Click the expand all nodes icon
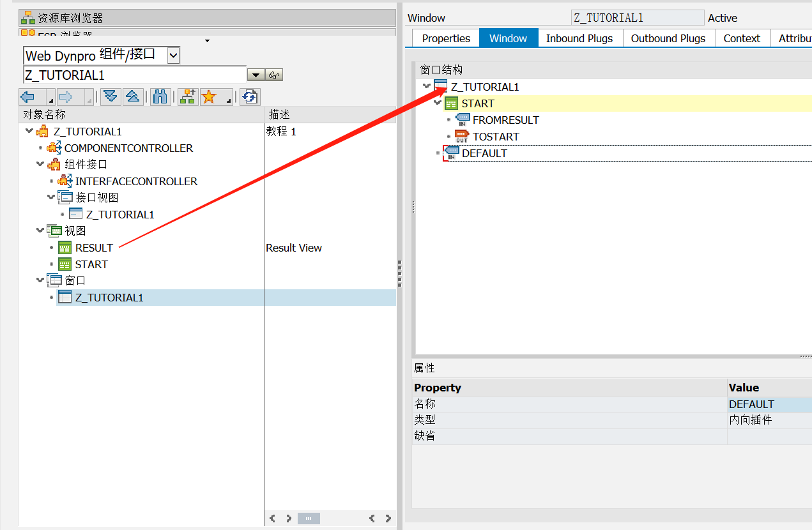812x530 pixels. [111, 96]
